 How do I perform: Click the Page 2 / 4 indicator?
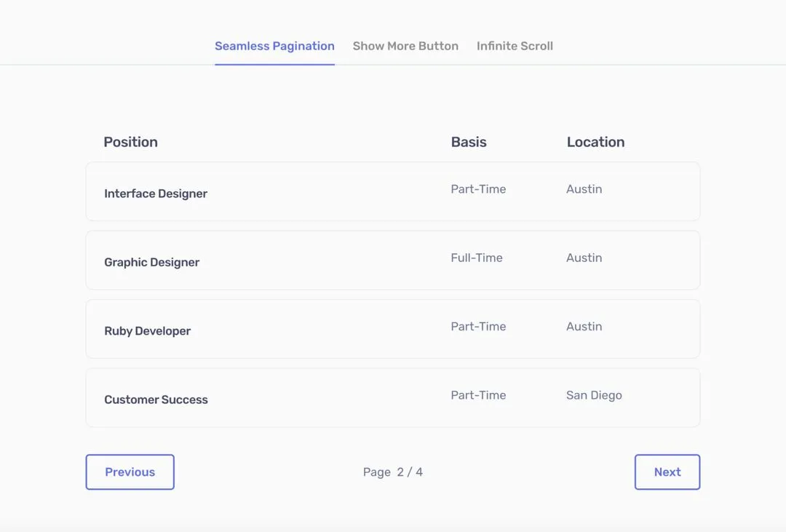click(x=392, y=472)
